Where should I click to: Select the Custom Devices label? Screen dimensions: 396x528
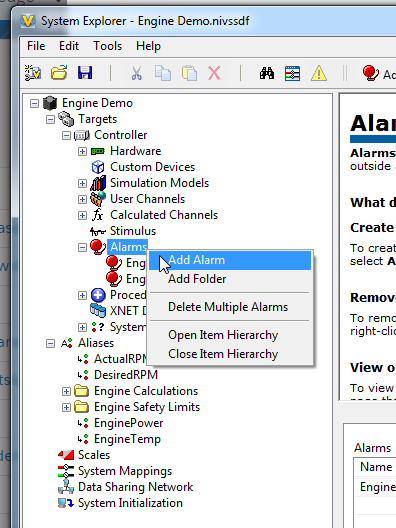click(x=153, y=167)
